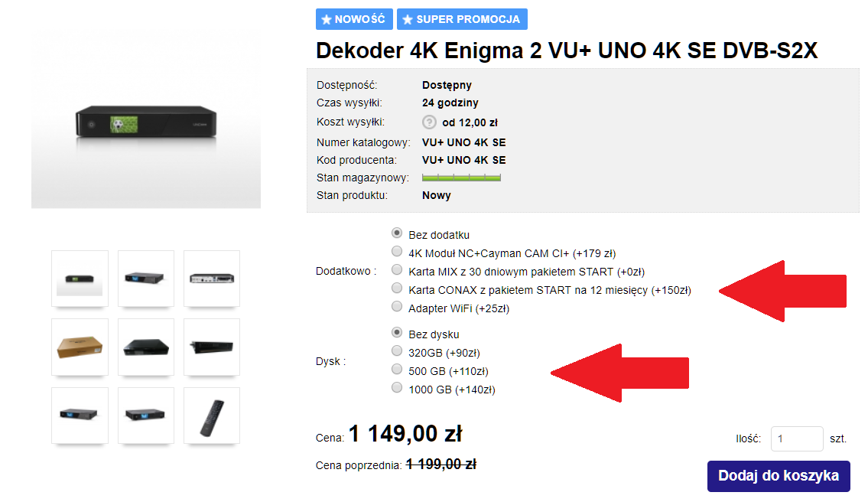The width and height of the screenshot is (868, 502).
Task: Focus the Ilość quantity input field
Action: [797, 438]
